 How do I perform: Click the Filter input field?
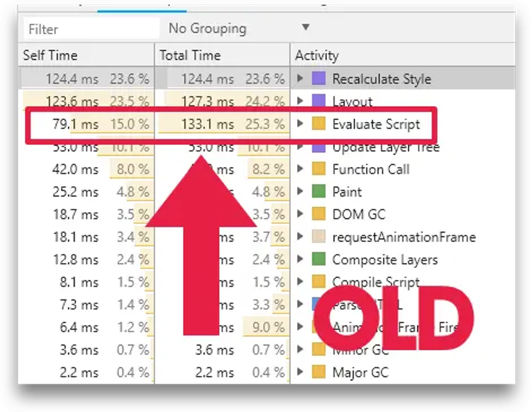pos(91,29)
